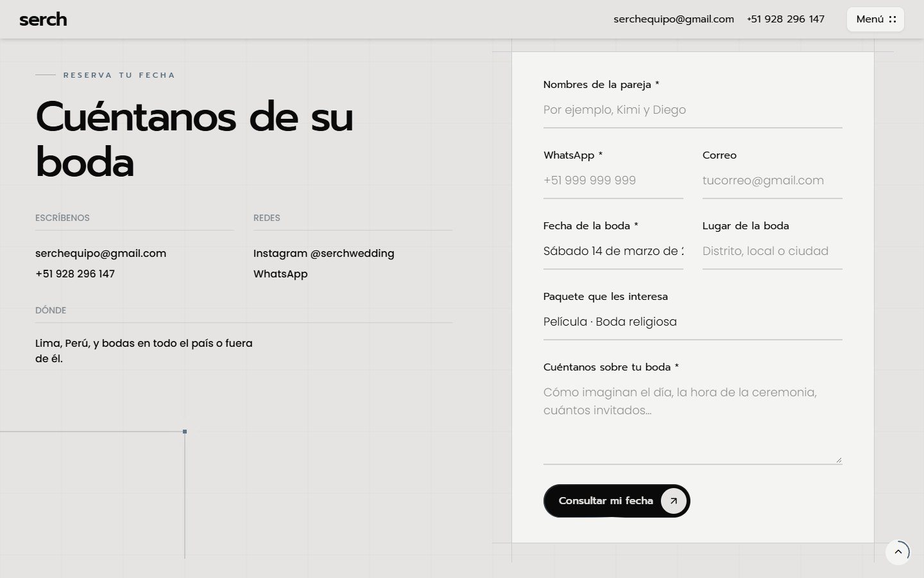Focus the Nombres de la pareja field

pos(692,110)
